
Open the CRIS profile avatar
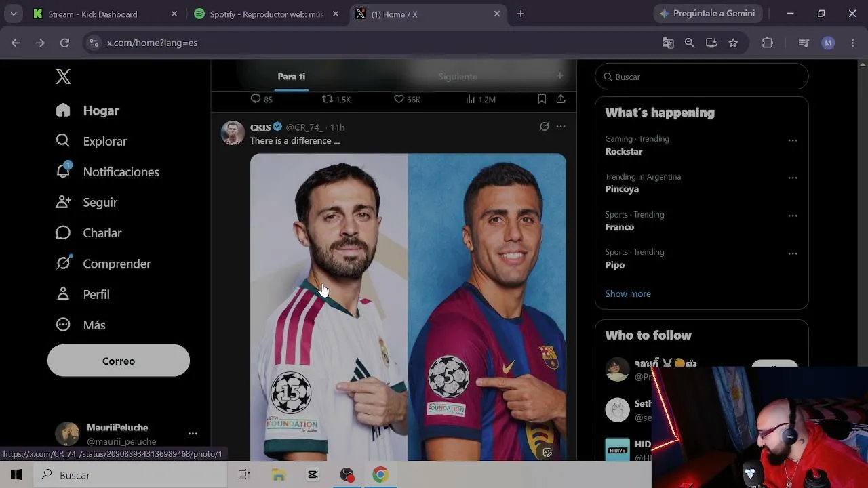click(x=233, y=133)
